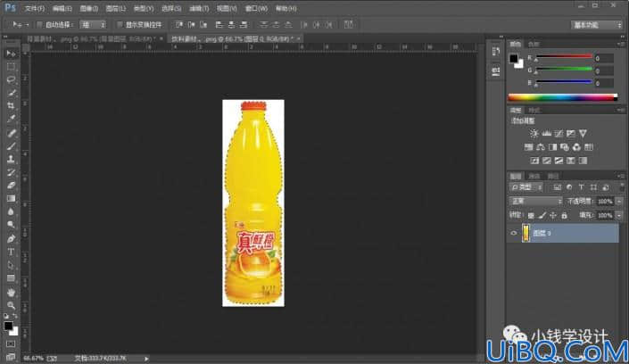Select the Crop tool
Viewport: 629px width, 364px height.
pyautogui.click(x=11, y=106)
